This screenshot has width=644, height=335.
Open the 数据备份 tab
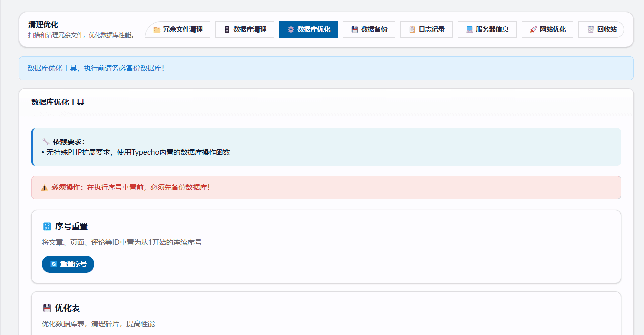pyautogui.click(x=369, y=29)
